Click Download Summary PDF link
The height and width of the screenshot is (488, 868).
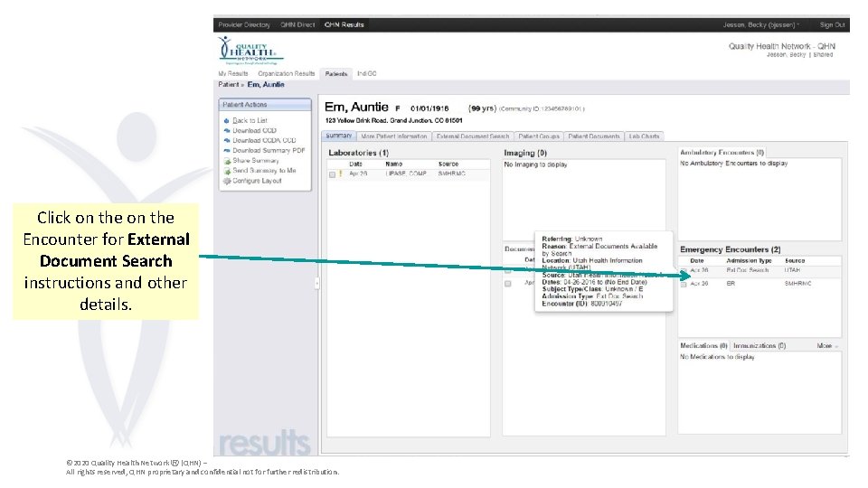click(269, 151)
